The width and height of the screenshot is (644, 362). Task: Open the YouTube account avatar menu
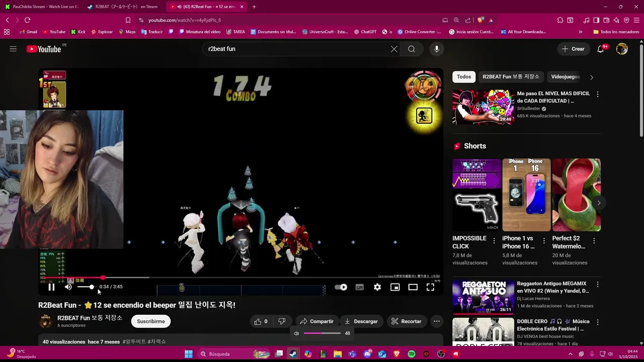(x=622, y=49)
